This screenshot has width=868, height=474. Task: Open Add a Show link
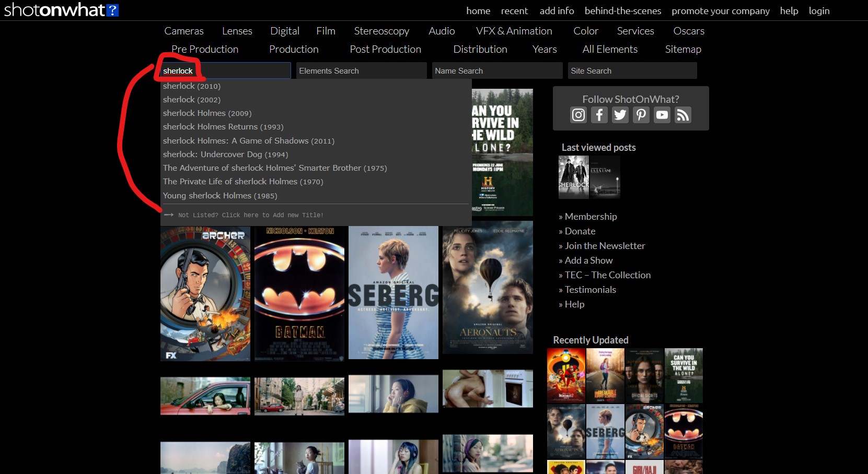point(588,260)
